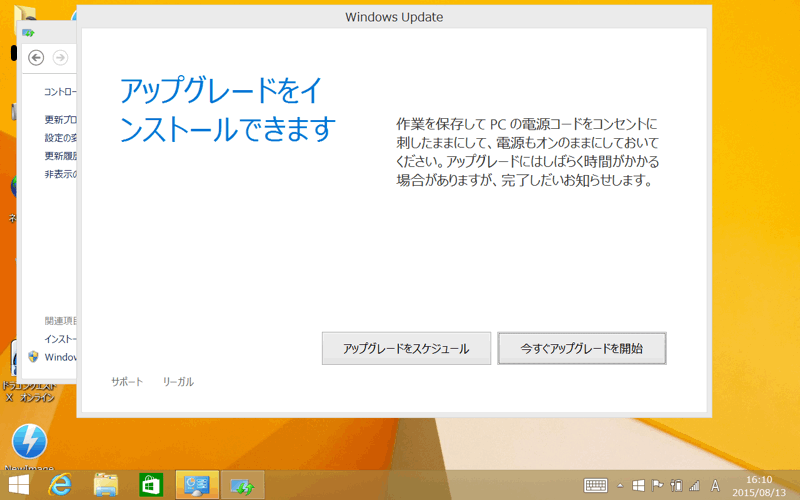The width and height of the screenshot is (800, 500).
Task: Open the touch keyboard icon
Action: coord(596,485)
